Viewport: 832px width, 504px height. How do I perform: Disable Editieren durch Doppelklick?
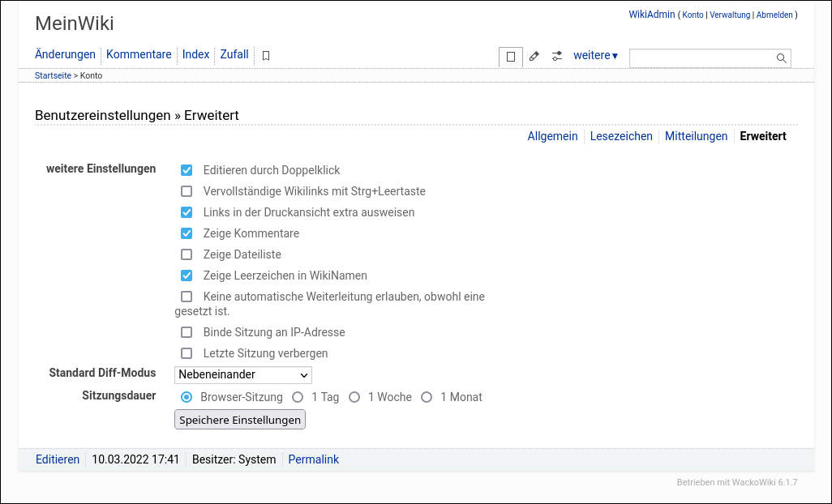pos(187,170)
